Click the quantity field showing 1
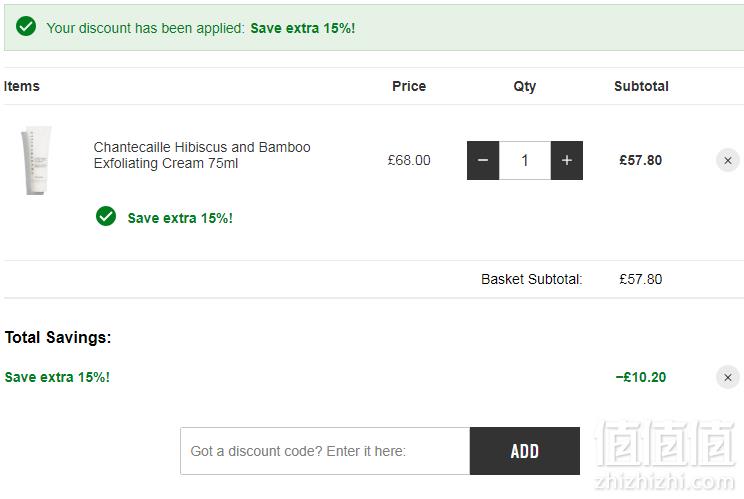744x499 pixels. coord(525,160)
